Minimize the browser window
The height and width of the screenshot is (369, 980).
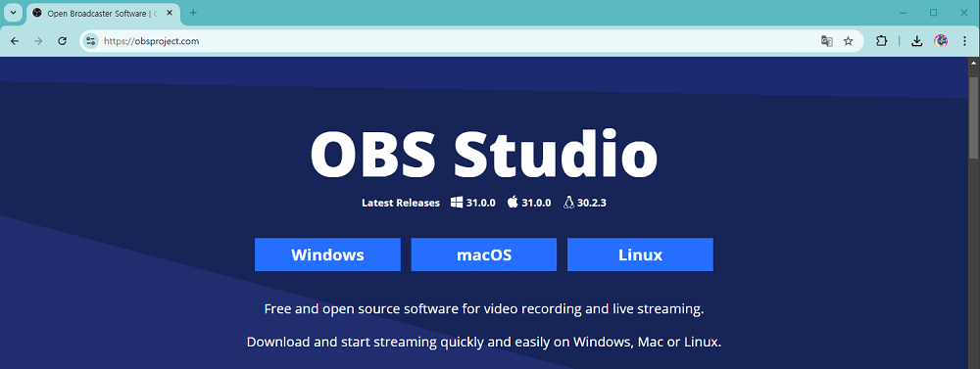[904, 13]
